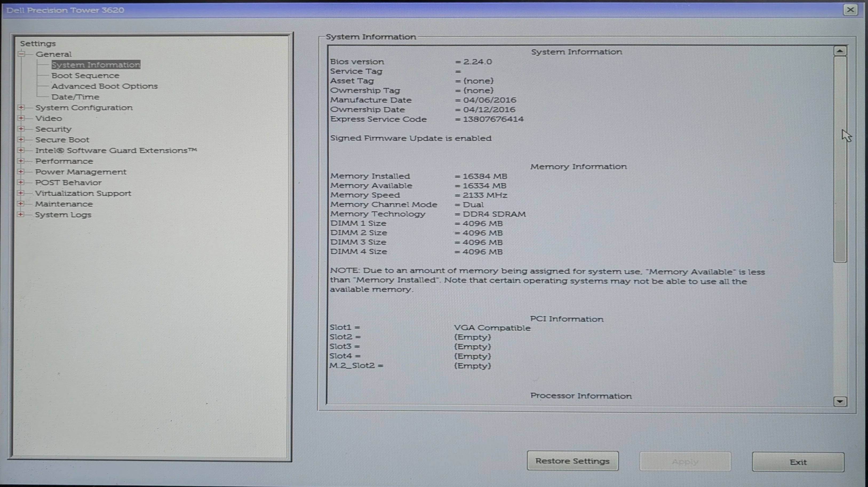Expand the Virtualization Support node
868x487 pixels.
point(21,193)
